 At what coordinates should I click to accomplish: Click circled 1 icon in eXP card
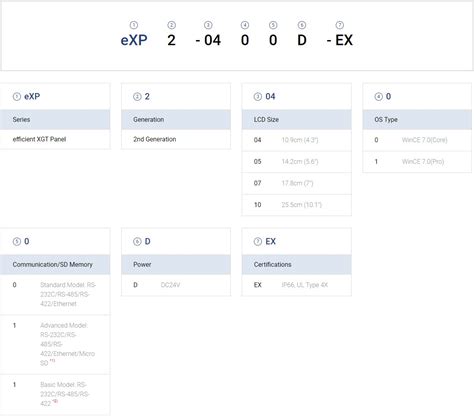point(17,96)
